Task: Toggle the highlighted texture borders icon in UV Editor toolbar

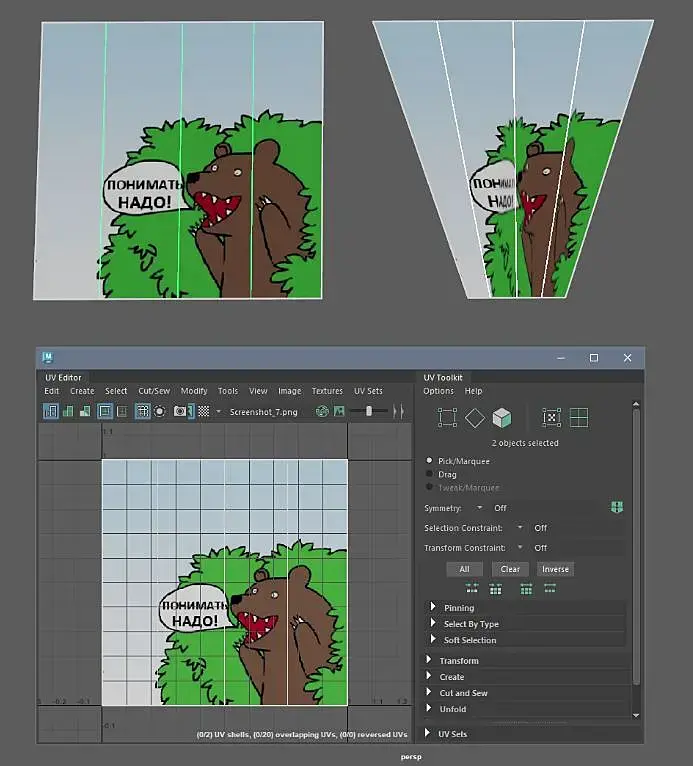Action: pyautogui.click(x=105, y=411)
